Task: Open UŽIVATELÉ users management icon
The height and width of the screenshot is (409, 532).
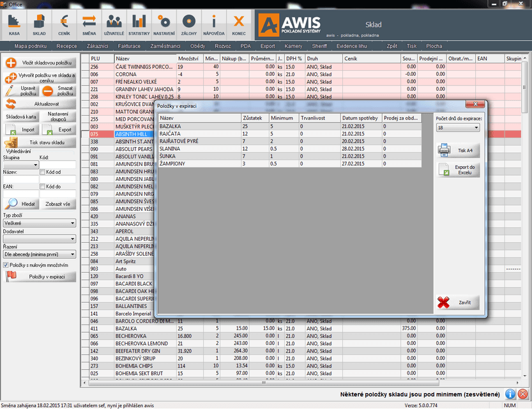Action: [114, 24]
